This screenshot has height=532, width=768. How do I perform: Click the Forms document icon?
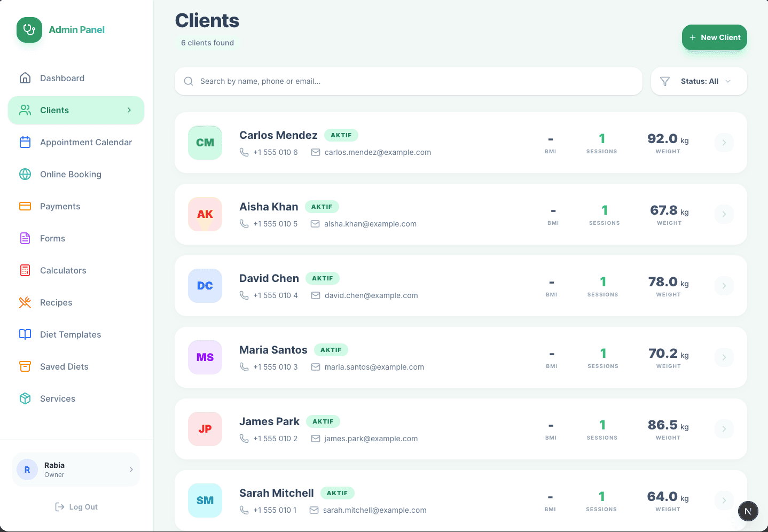pos(25,238)
